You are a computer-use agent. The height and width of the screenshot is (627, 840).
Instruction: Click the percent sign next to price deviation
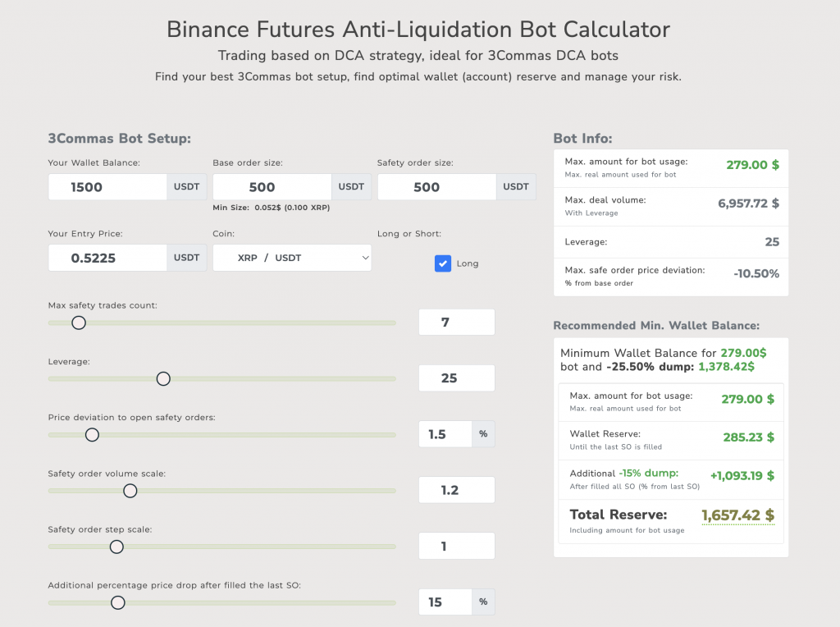coord(483,434)
